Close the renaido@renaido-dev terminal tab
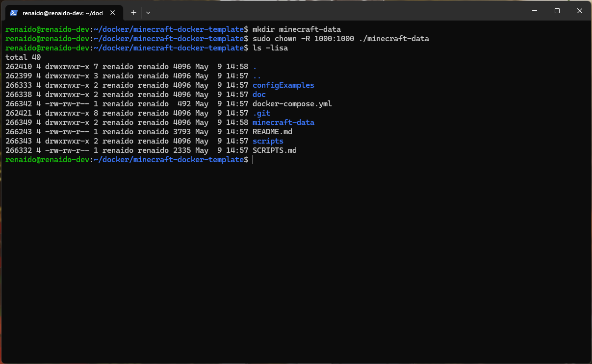Viewport: 592px width, 364px height. (112, 12)
